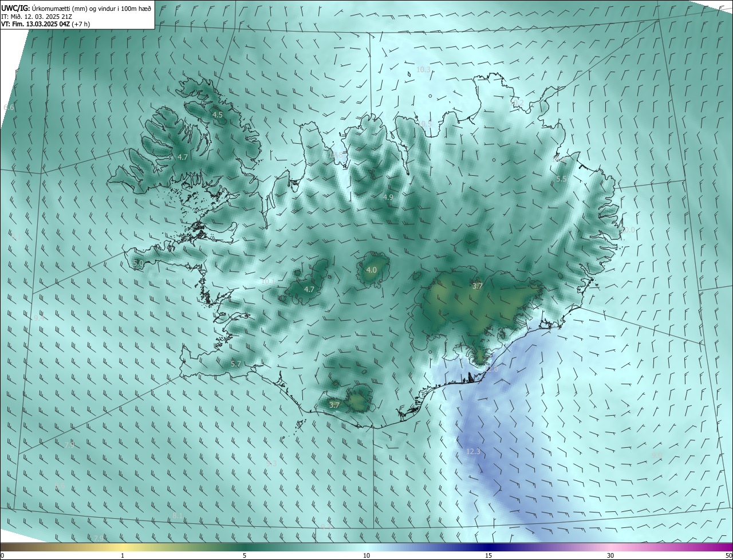Click the map value label '4.9'
Screen dimensions: 733x560
point(388,197)
